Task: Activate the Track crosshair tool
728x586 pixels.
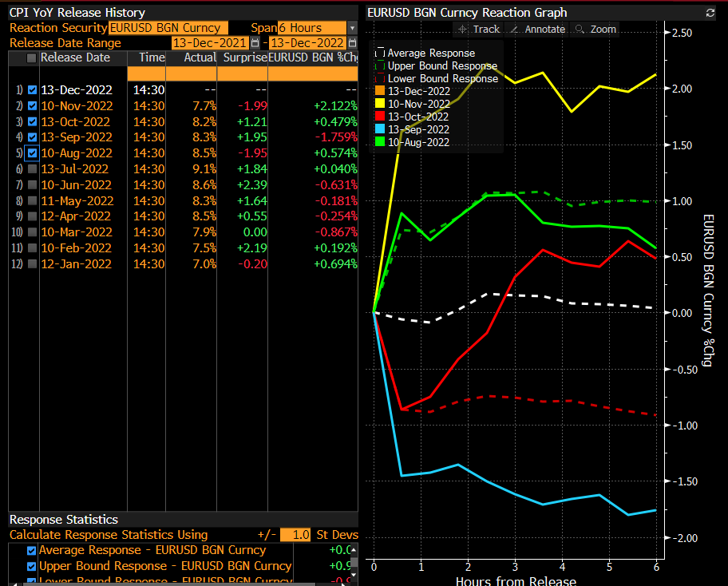Action: click(477, 29)
